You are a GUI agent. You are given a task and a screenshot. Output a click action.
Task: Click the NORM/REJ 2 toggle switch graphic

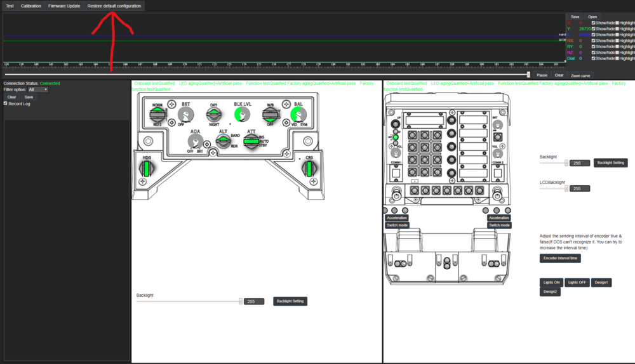pos(157,115)
